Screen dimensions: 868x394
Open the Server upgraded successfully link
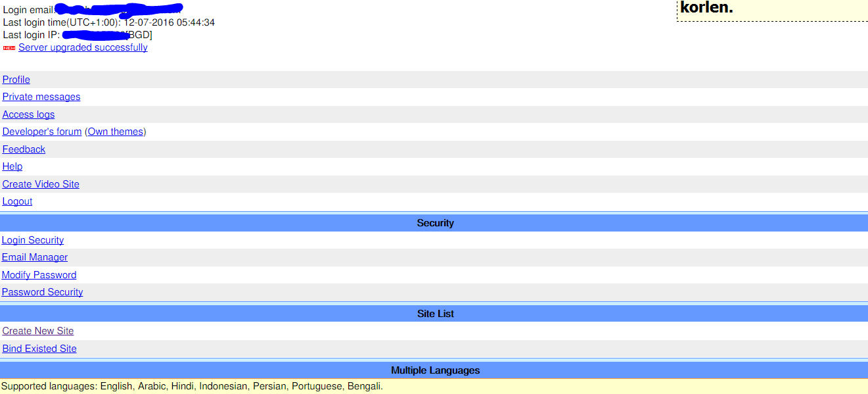[x=83, y=47]
